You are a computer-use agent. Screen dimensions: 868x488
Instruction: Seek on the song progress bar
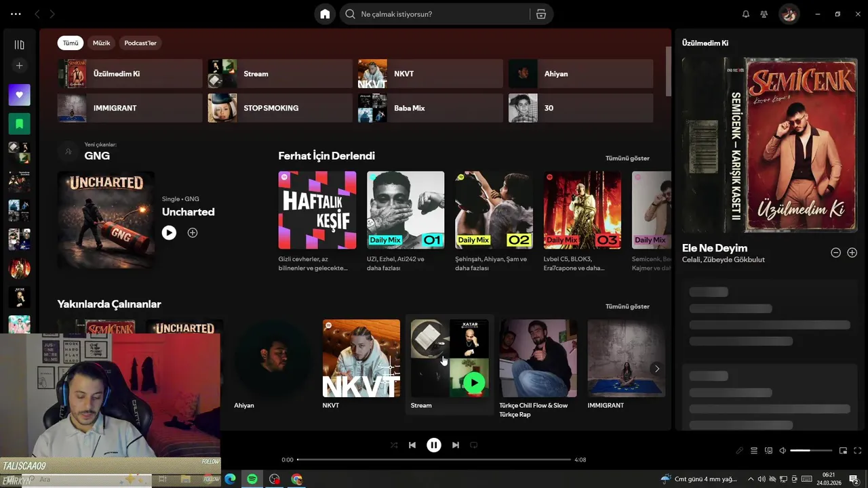tap(434, 460)
